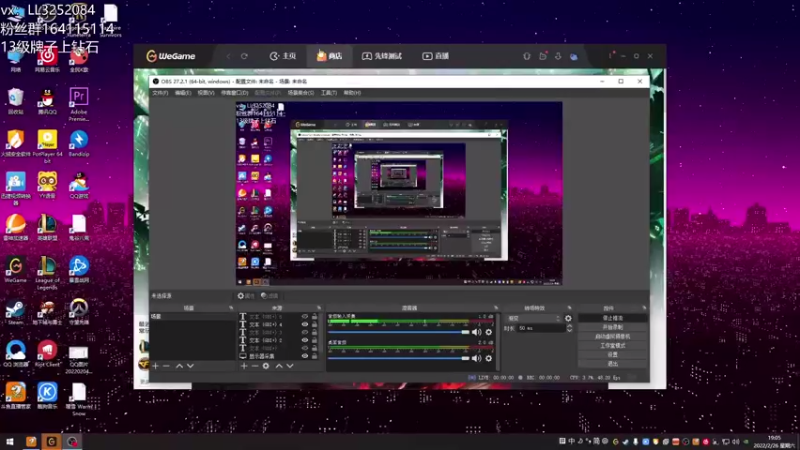Move selected source down arrow
Viewport: 800px width, 450px height.
tap(290, 366)
